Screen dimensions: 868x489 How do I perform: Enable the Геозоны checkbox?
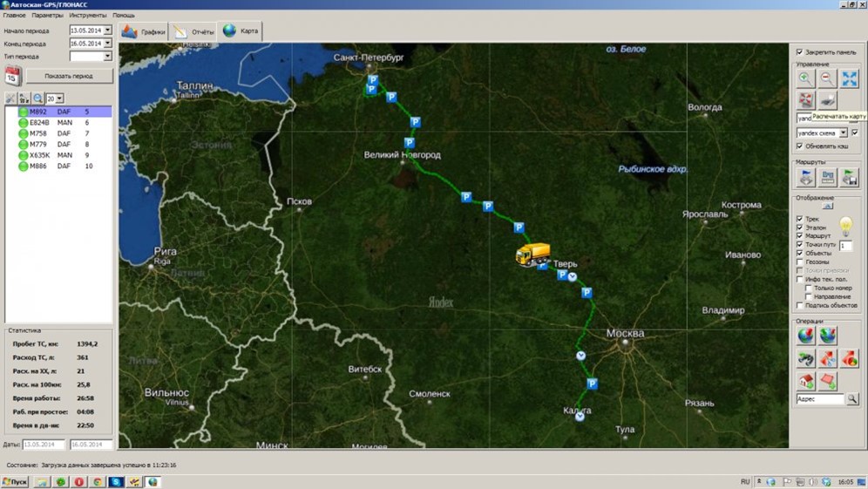(799, 261)
